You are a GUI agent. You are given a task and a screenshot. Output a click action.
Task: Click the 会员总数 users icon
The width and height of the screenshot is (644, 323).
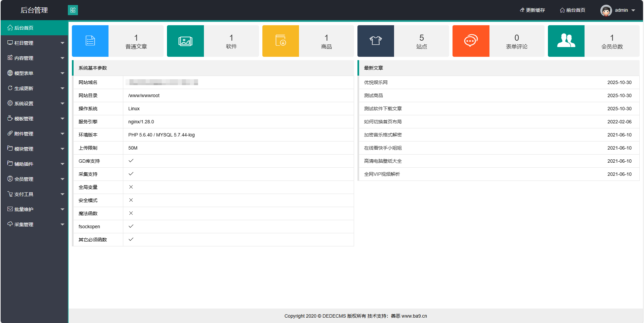[x=566, y=41]
